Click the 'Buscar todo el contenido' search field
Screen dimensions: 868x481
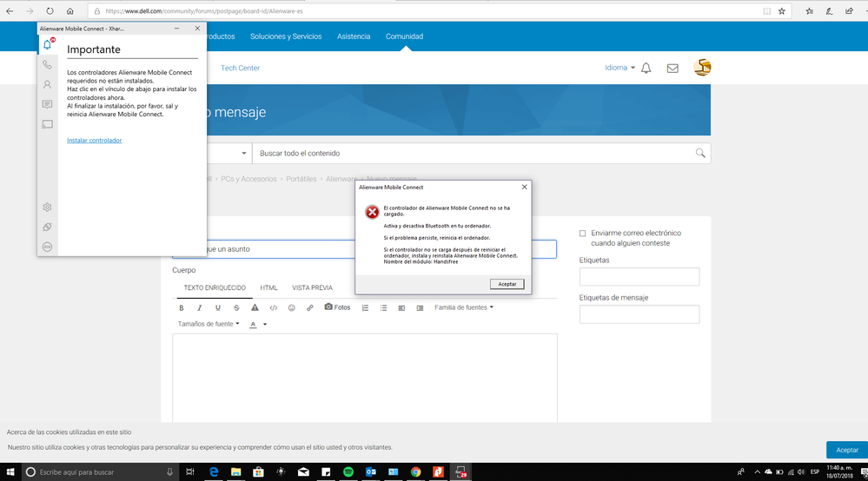474,153
